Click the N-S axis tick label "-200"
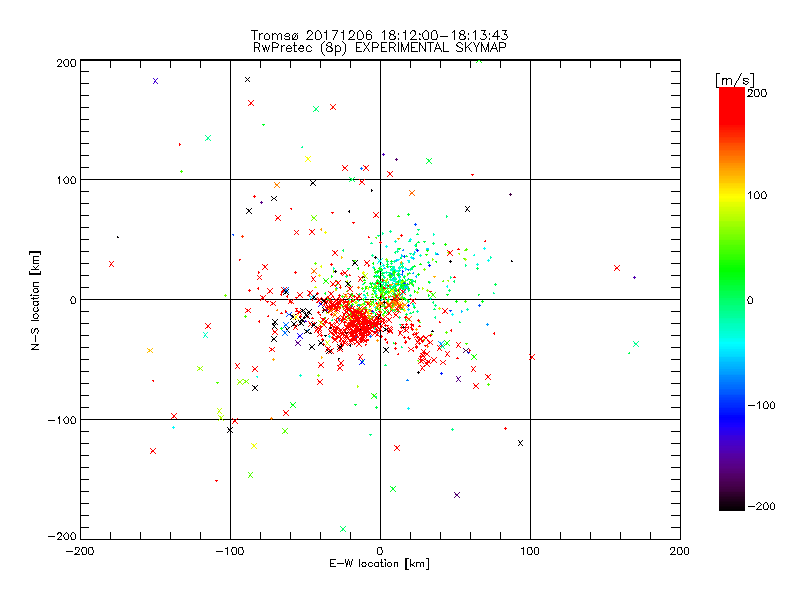This screenshot has height=600, width=800. coord(62,536)
